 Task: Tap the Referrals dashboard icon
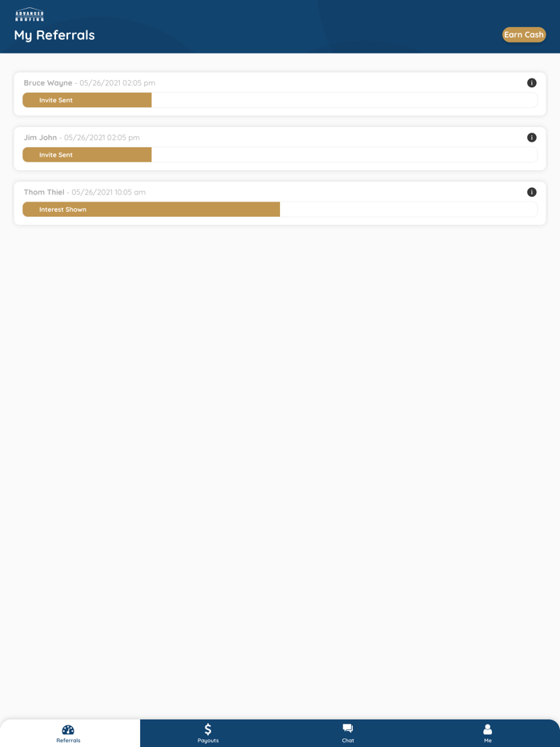68,729
